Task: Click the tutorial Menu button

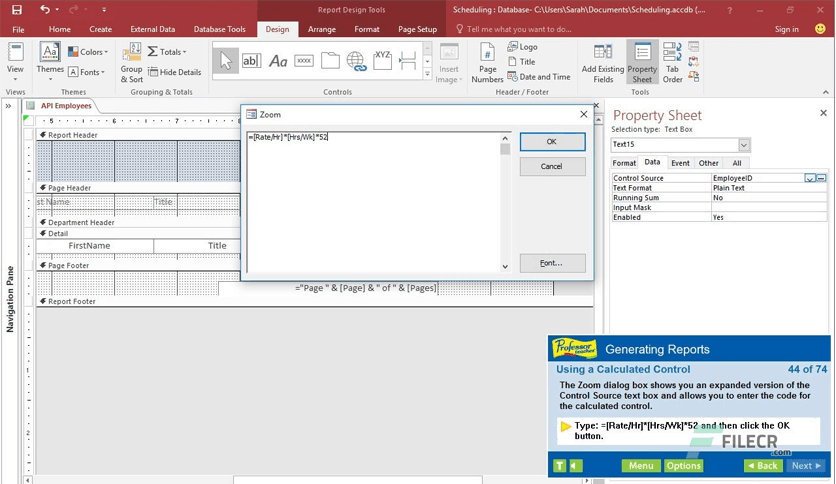Action: [641, 466]
